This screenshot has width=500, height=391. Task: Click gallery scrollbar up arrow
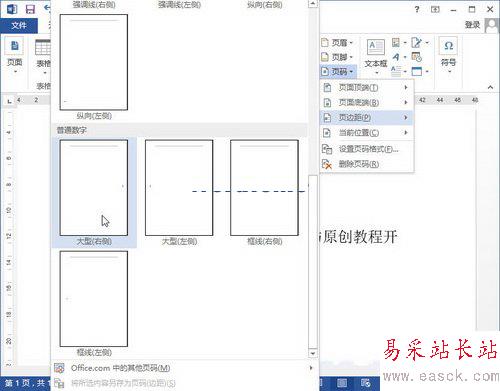click(313, 4)
